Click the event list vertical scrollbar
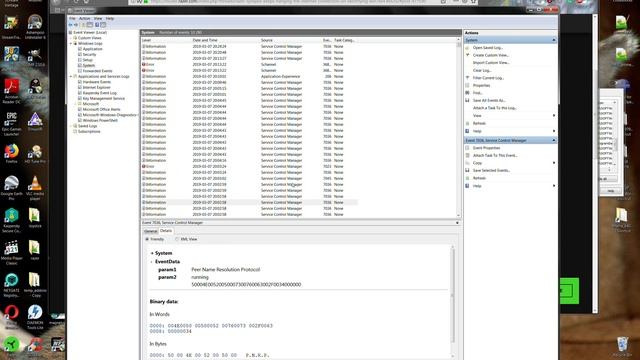Screen dimensions: 640x360 458,128
